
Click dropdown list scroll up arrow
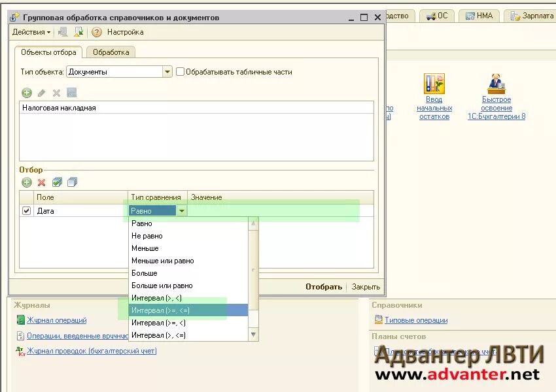pos(253,223)
